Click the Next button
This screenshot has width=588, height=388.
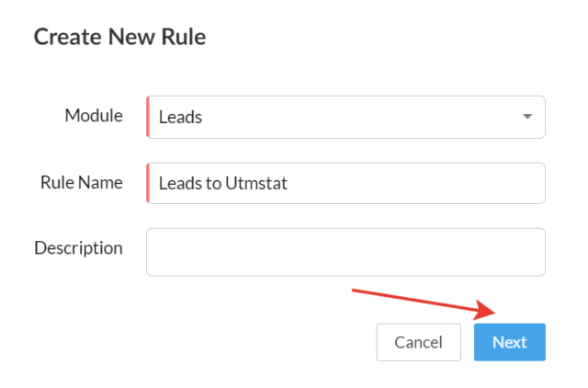point(509,342)
